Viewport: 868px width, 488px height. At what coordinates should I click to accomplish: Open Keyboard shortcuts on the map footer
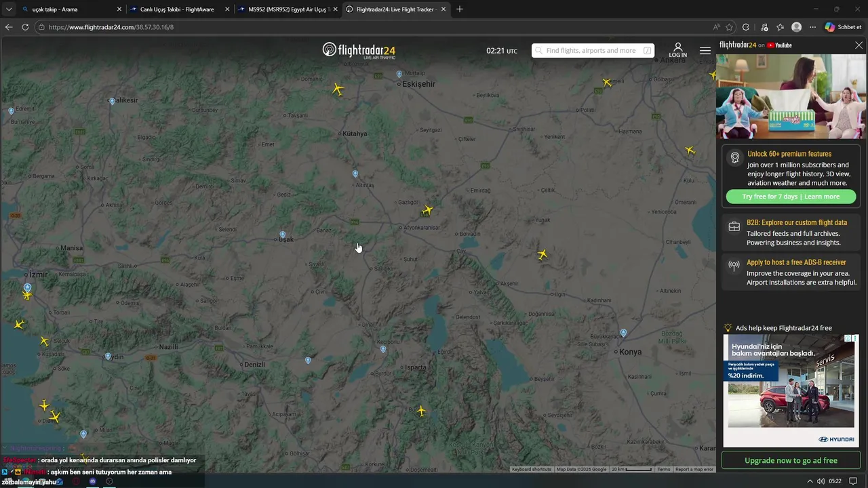(x=532, y=469)
